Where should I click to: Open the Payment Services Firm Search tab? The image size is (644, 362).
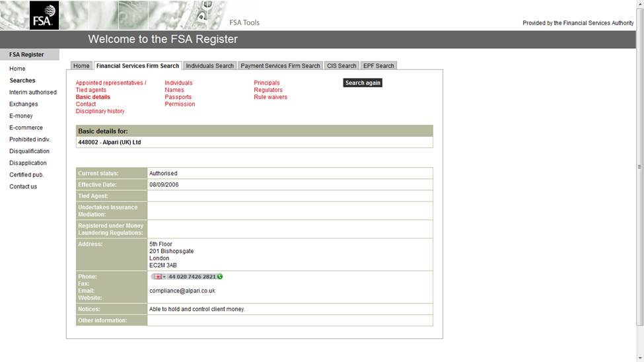click(x=280, y=66)
